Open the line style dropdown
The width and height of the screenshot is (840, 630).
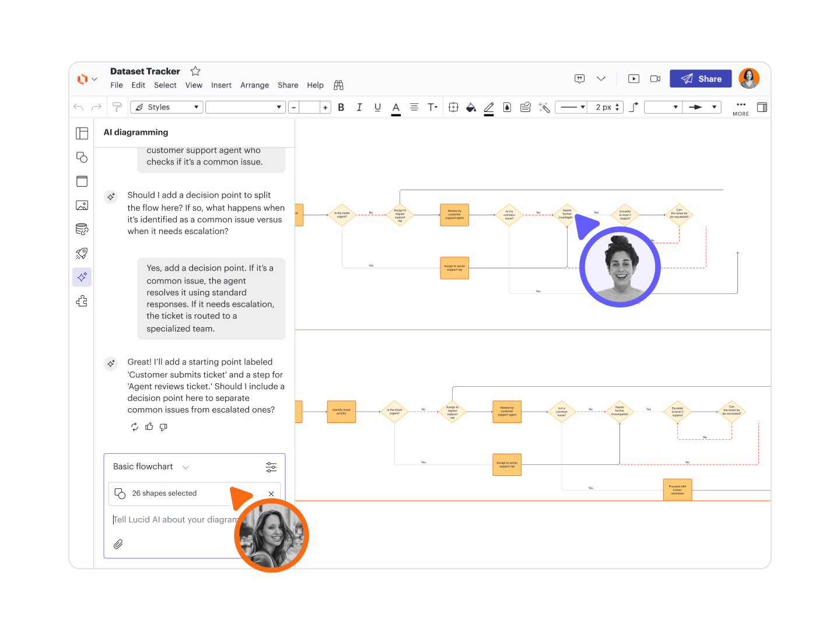click(x=570, y=107)
